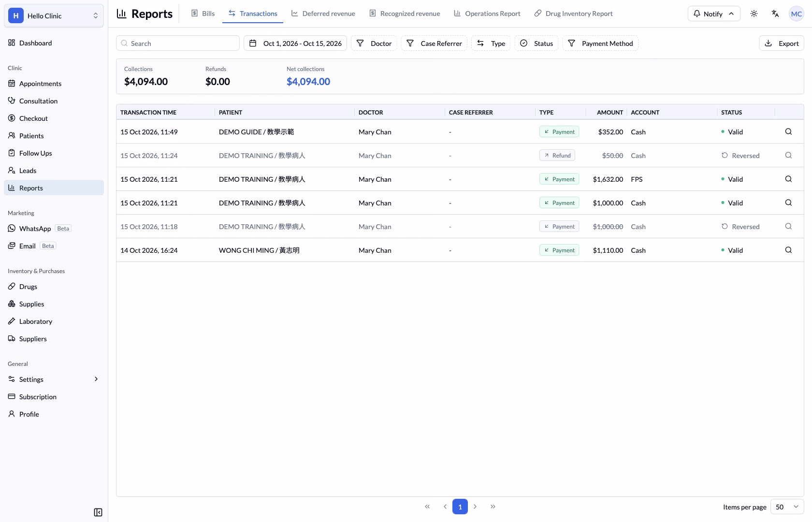Go to WhatsApp marketing
This screenshot has height=522, width=812.
pyautogui.click(x=54, y=228)
